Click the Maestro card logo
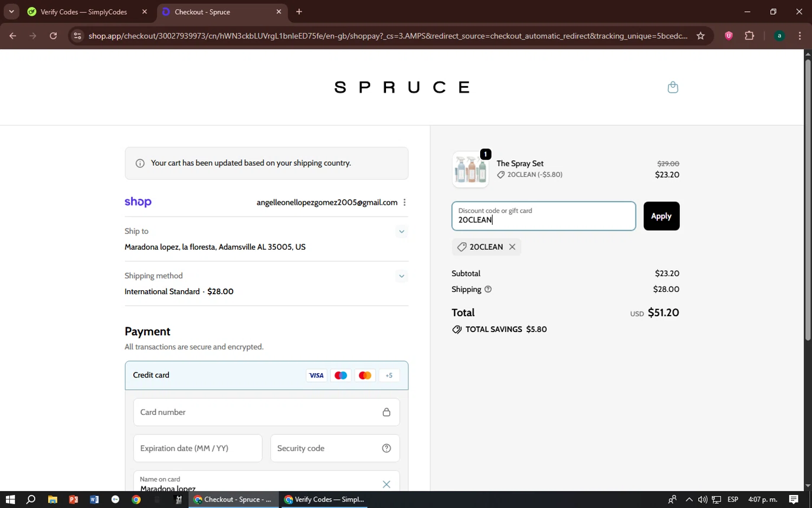The width and height of the screenshot is (812, 508). point(340,375)
